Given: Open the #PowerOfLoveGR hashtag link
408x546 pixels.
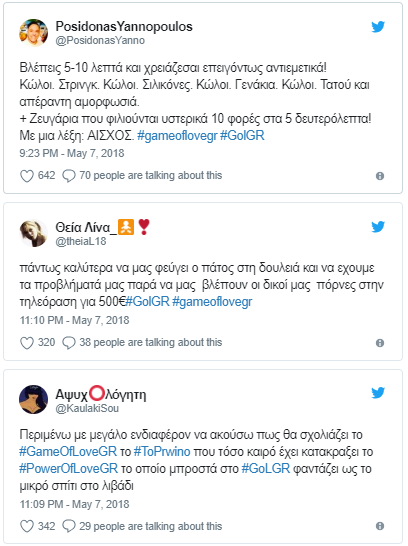Looking at the screenshot, I should pos(69,468).
